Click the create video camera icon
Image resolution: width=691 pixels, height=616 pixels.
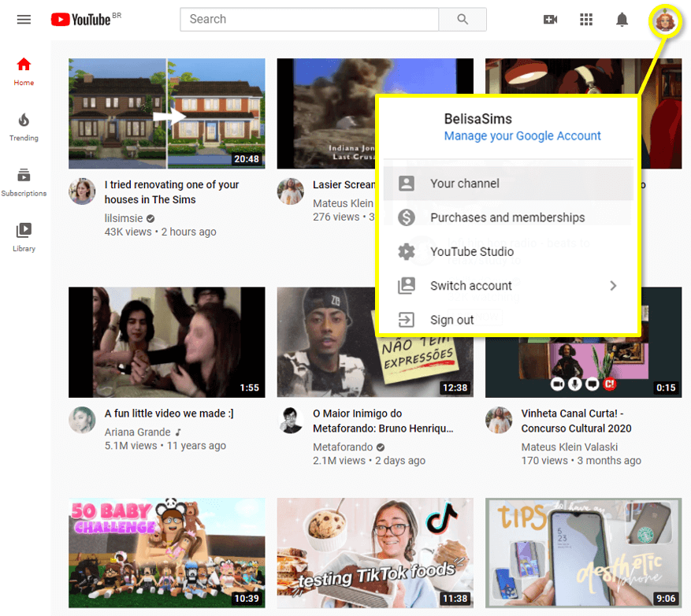point(550,20)
